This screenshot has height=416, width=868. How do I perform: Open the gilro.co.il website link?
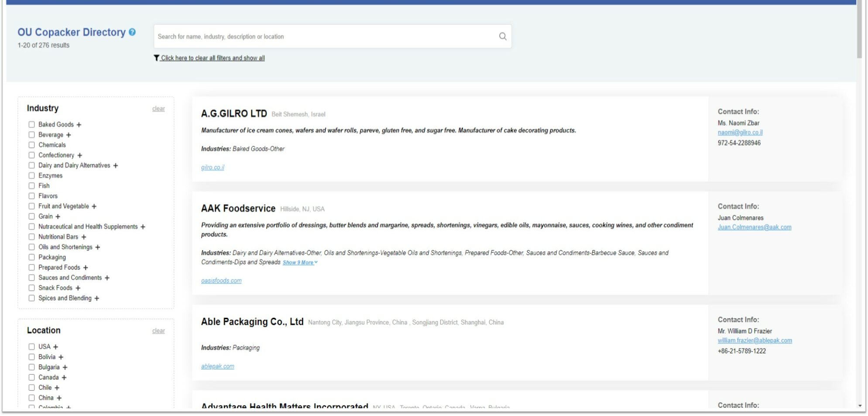point(213,167)
